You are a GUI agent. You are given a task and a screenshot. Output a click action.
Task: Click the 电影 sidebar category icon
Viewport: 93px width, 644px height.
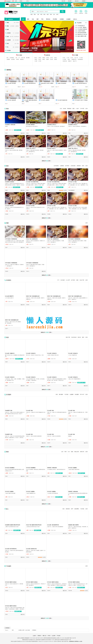coord(6,29)
